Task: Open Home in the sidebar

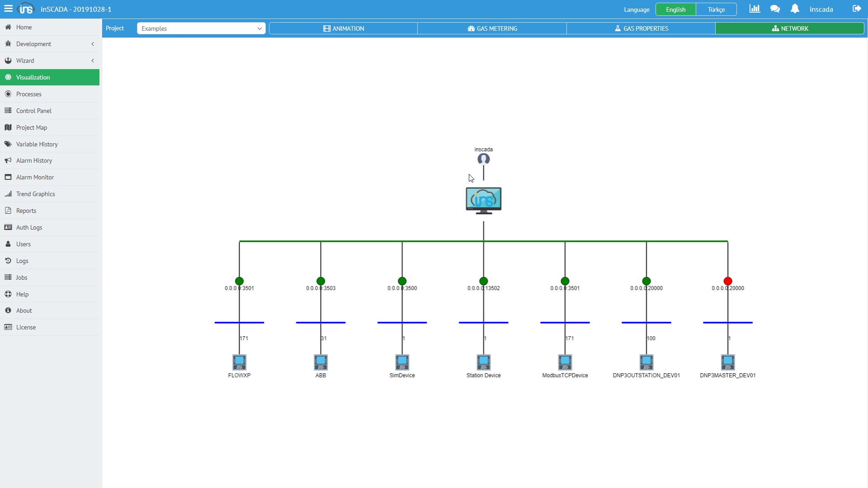Action: point(50,27)
